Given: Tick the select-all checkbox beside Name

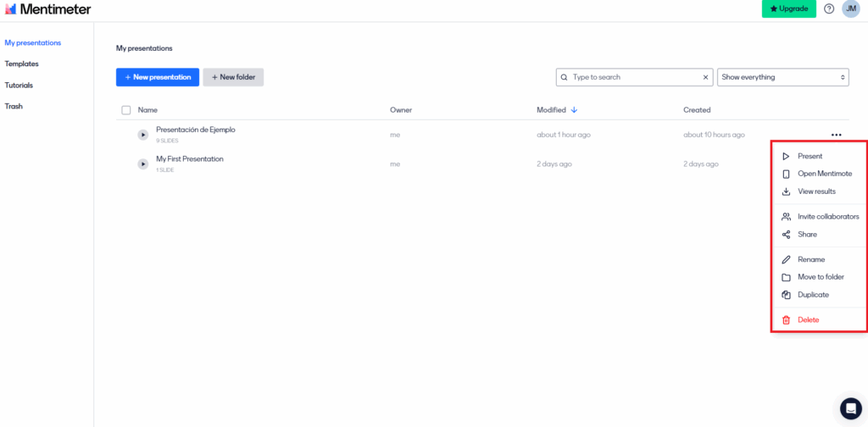Looking at the screenshot, I should point(126,110).
